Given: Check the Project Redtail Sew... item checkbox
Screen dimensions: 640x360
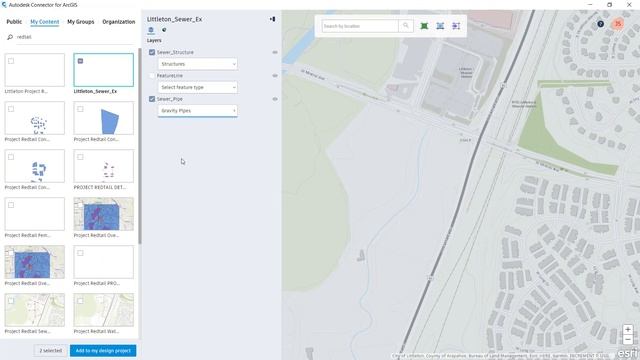Looking at the screenshot, I should pyautogui.click(x=11, y=301).
